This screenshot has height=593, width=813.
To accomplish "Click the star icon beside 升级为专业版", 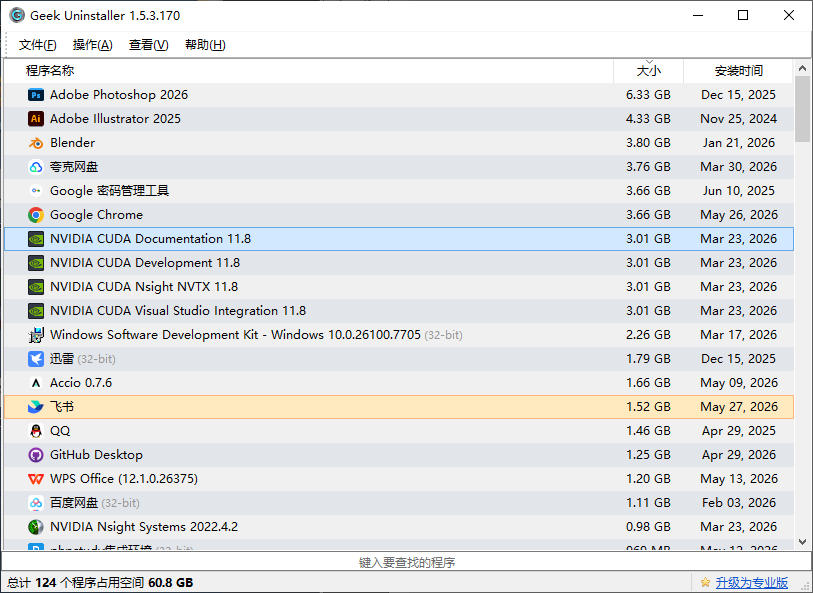I will coord(705,582).
